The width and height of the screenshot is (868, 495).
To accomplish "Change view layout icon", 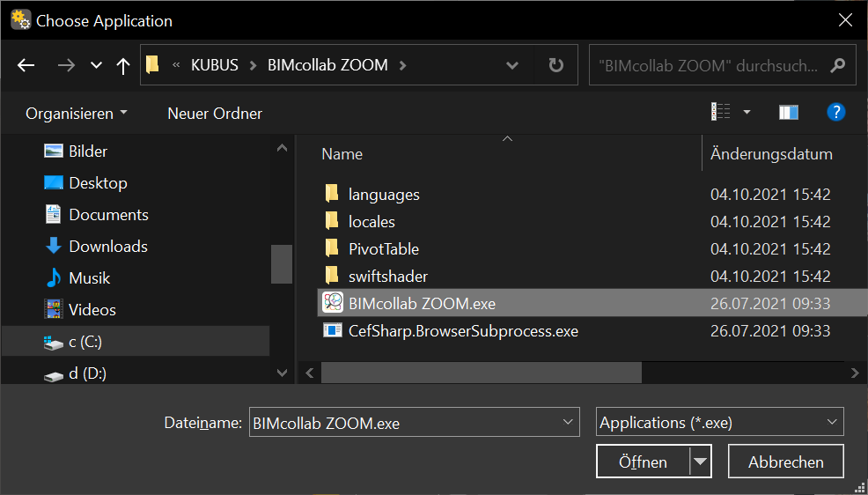I will pyautogui.click(x=721, y=113).
